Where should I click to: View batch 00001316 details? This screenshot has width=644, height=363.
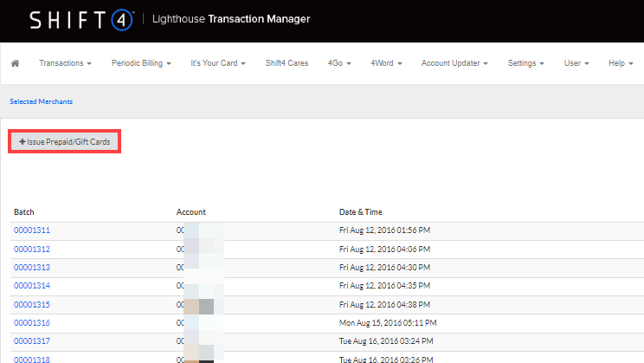click(32, 322)
